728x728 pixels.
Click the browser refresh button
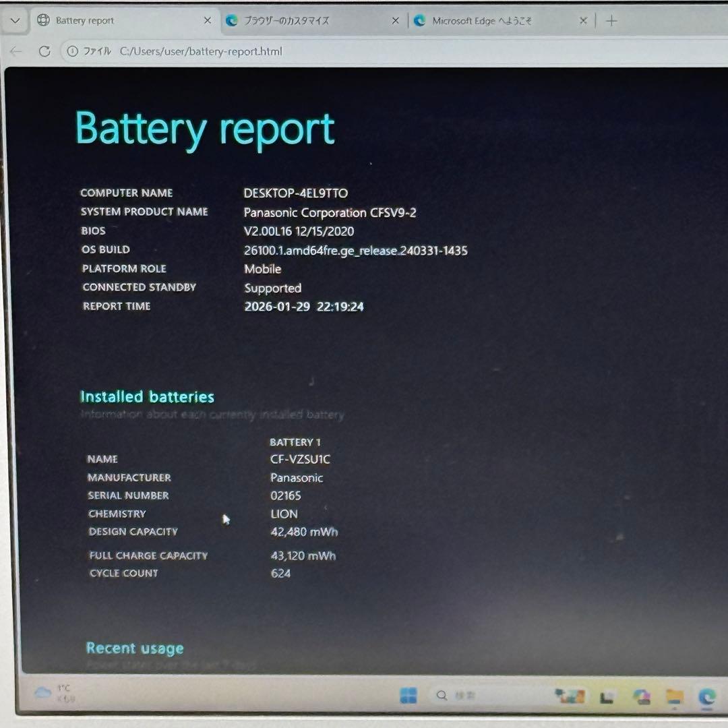coord(44,51)
